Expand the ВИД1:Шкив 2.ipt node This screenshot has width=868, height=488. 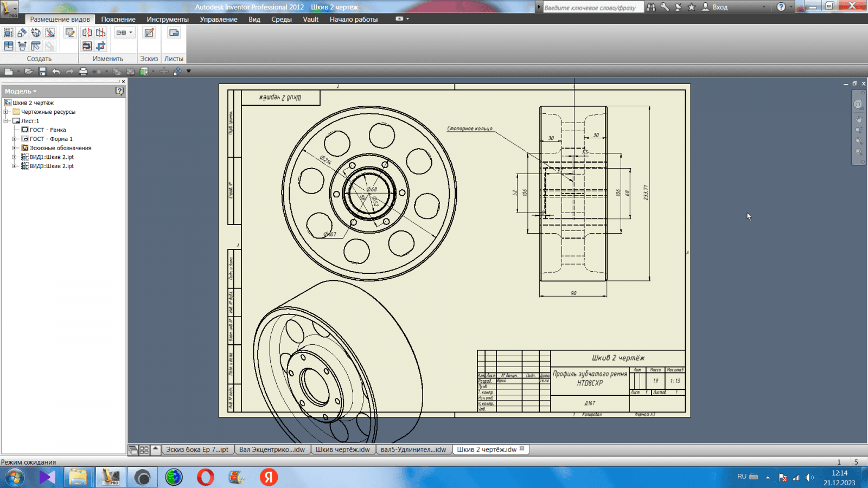pos(15,157)
